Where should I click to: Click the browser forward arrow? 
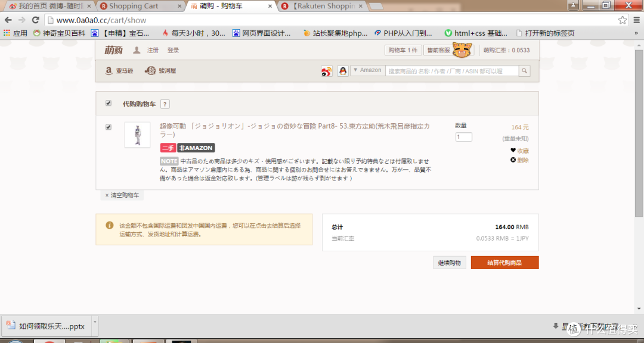pyautogui.click(x=22, y=20)
